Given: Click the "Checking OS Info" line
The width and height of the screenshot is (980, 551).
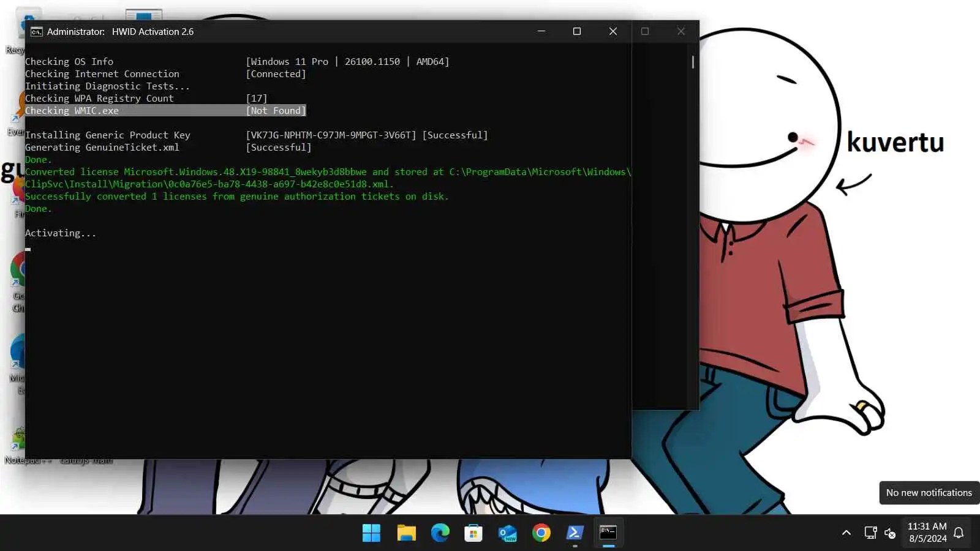Looking at the screenshot, I should [x=69, y=62].
